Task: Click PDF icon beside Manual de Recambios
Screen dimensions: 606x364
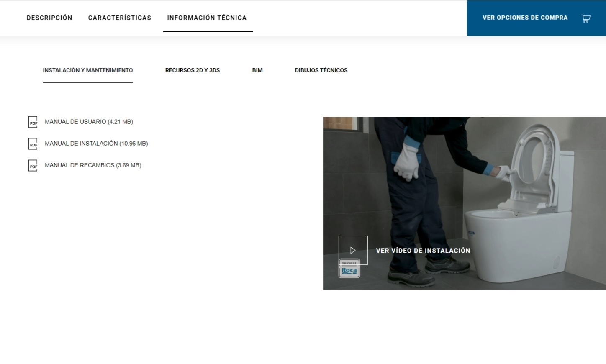Action: 33,165
